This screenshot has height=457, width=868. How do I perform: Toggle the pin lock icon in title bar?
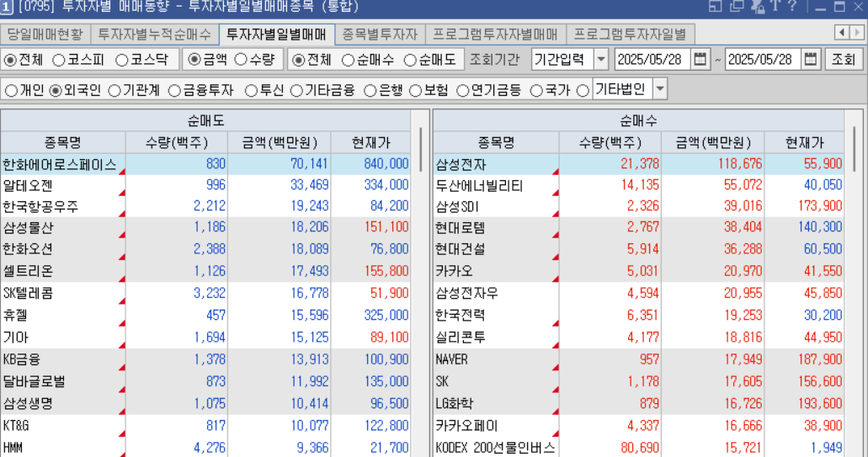pyautogui.click(x=757, y=6)
